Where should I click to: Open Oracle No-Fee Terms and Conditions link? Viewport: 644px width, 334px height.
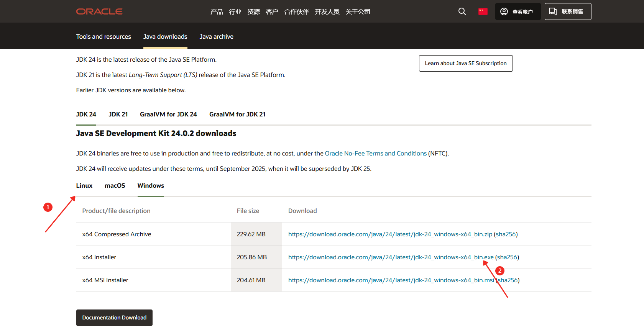[376, 154]
